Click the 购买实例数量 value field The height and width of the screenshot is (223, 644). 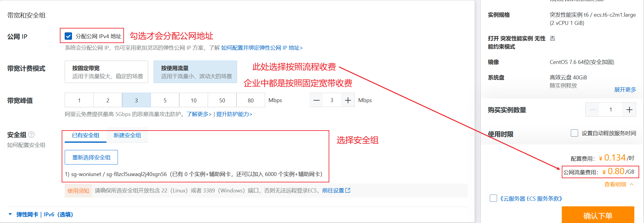click(611, 110)
